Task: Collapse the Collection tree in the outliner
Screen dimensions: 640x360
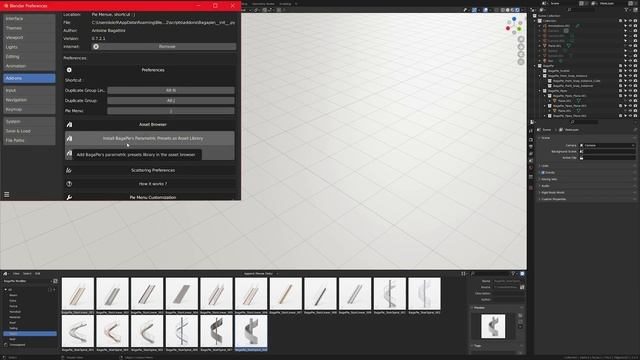Action: pyautogui.click(x=535, y=21)
